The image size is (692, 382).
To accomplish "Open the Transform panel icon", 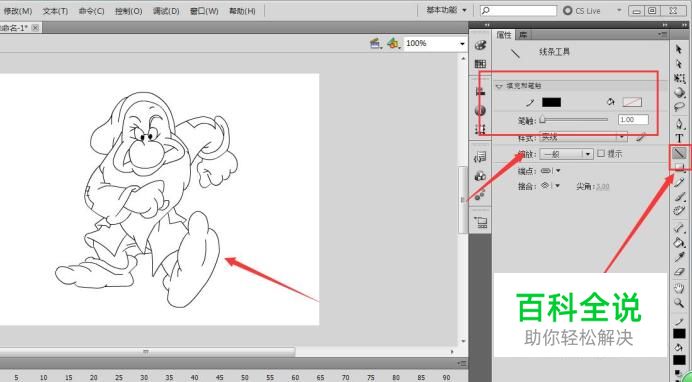I will point(480,129).
